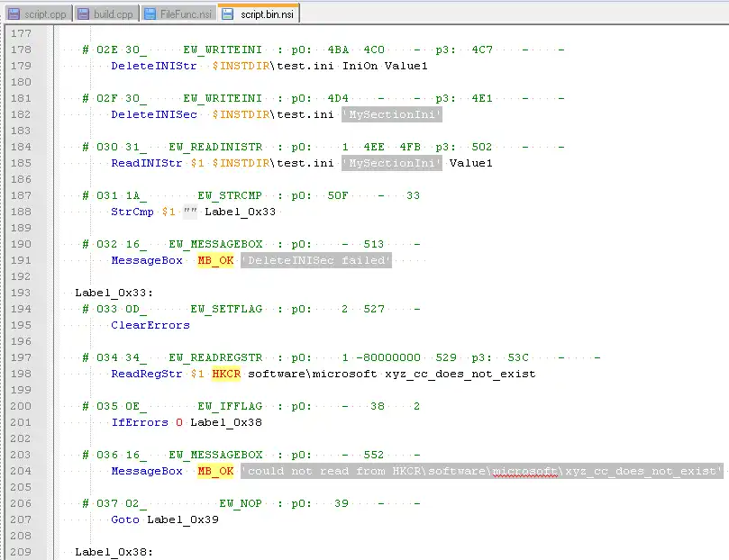This screenshot has width=729, height=560.
Task: Click the ClearErrors command
Action: [150, 325]
